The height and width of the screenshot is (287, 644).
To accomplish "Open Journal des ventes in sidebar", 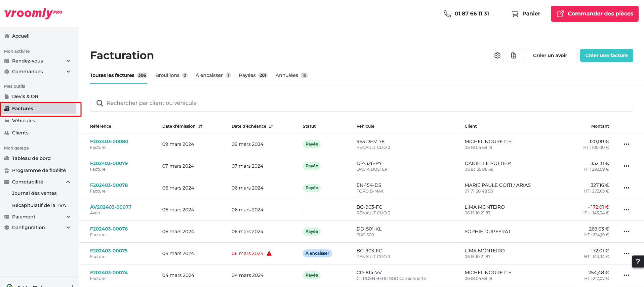I will point(34,193).
